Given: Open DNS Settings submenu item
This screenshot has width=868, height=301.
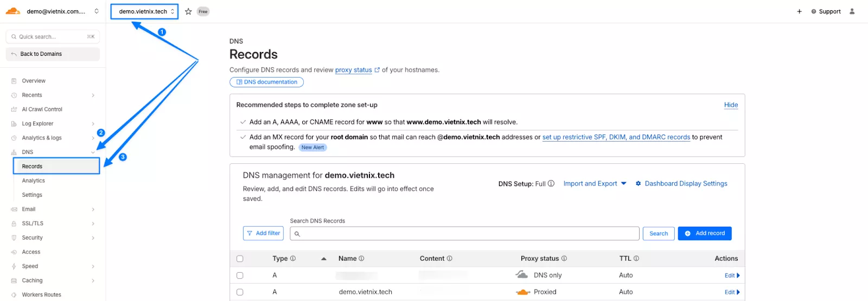Looking at the screenshot, I should point(32,195).
